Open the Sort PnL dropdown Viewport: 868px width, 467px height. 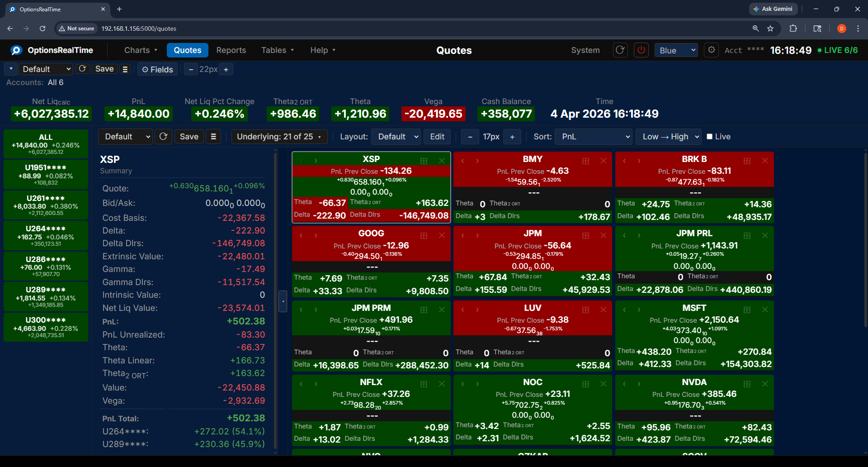click(594, 136)
